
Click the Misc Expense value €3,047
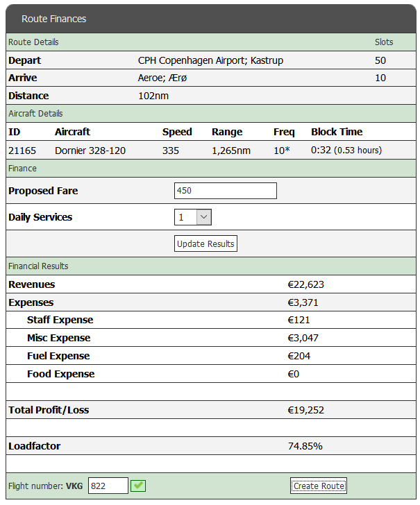point(303,338)
